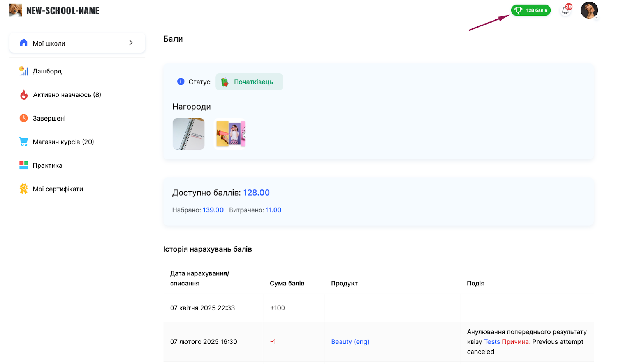
Task: Click the Дашборд chart icon
Action: tap(24, 71)
